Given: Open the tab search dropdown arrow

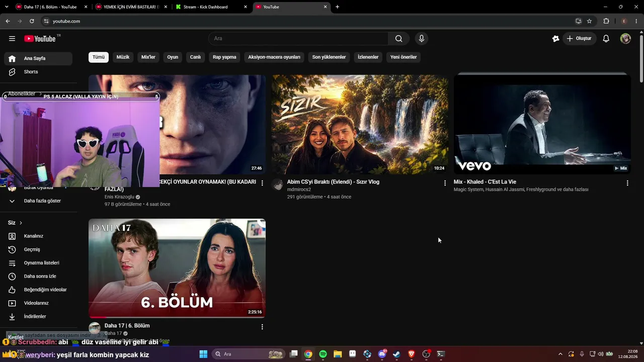Looking at the screenshot, I should 7,7.
